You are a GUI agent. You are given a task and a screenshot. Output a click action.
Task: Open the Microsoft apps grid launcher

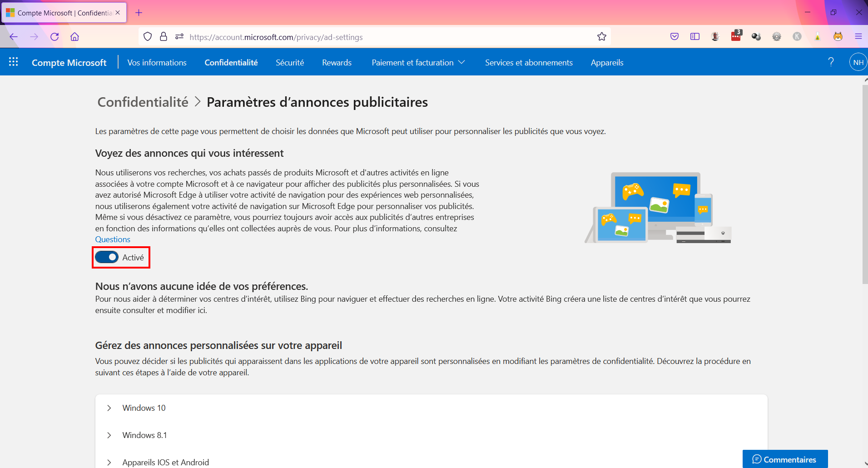14,62
